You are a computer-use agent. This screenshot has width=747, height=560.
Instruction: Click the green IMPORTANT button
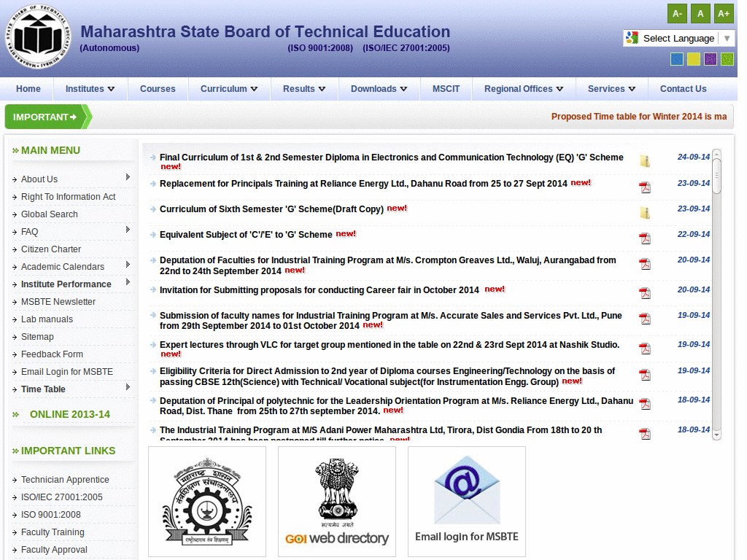click(48, 117)
